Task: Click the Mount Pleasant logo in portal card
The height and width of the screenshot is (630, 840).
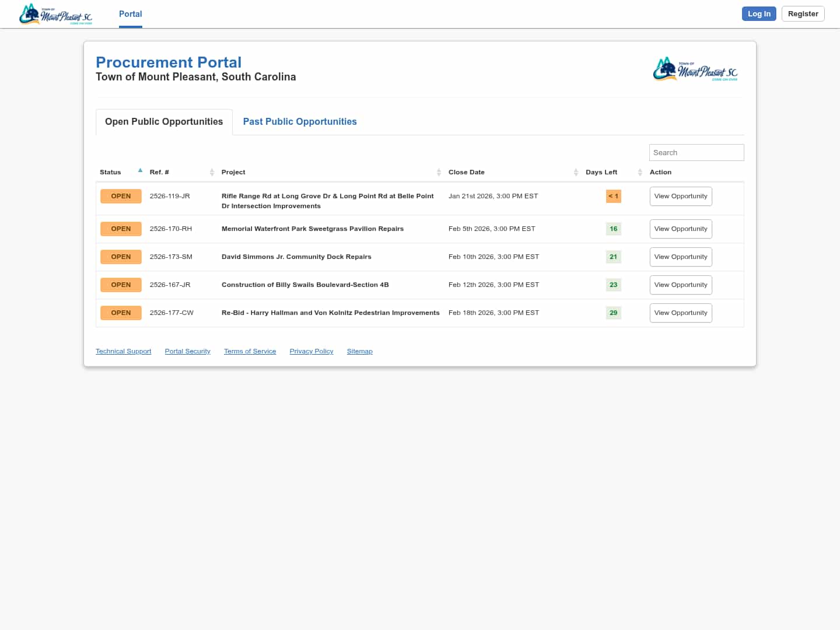Action: tap(695, 69)
